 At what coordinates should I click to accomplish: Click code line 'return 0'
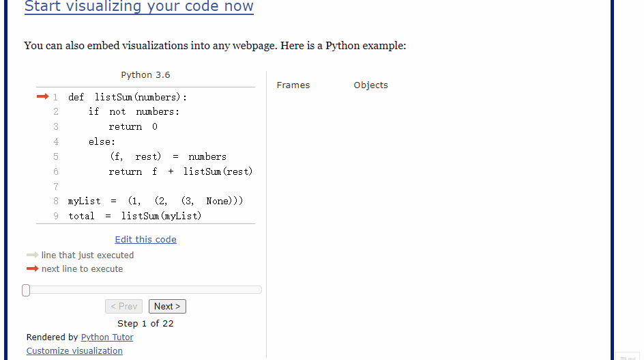pos(133,127)
